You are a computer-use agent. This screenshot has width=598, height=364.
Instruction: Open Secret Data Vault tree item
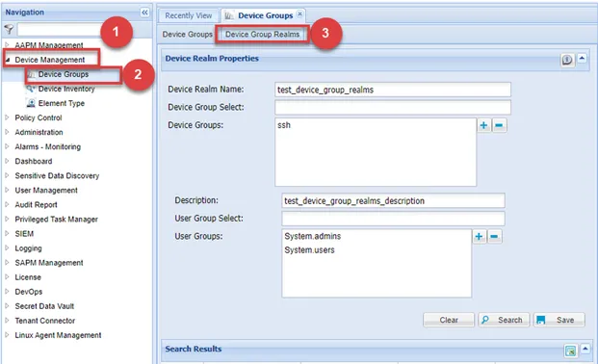[44, 306]
